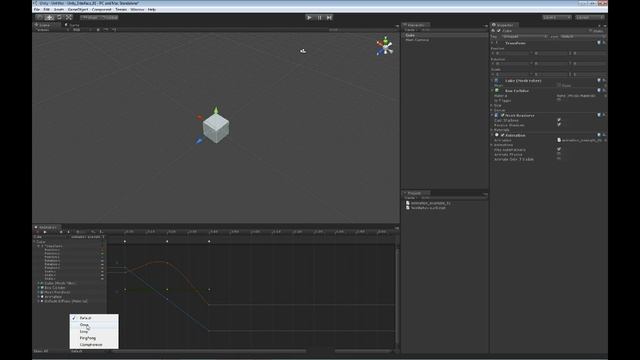640x360 pixels.
Task: Click the scene orientation gizmo
Action: [x=384, y=46]
